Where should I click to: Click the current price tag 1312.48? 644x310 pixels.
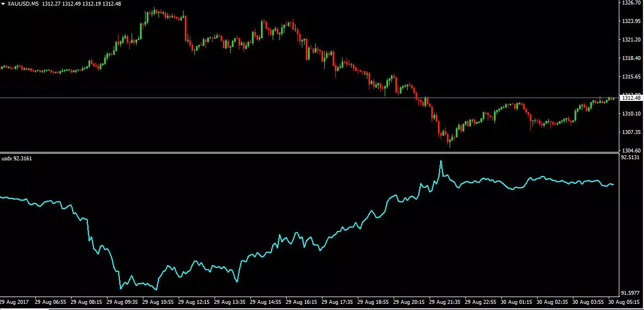631,98
